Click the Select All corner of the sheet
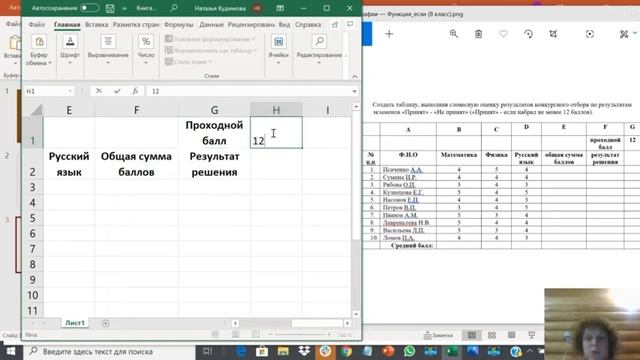Viewport: 640px width, 360px height. 36,110
